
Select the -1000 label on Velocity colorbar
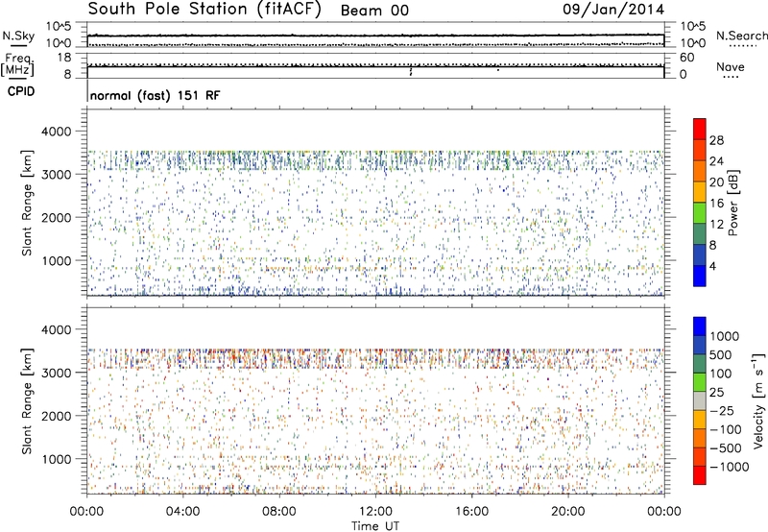(730, 467)
